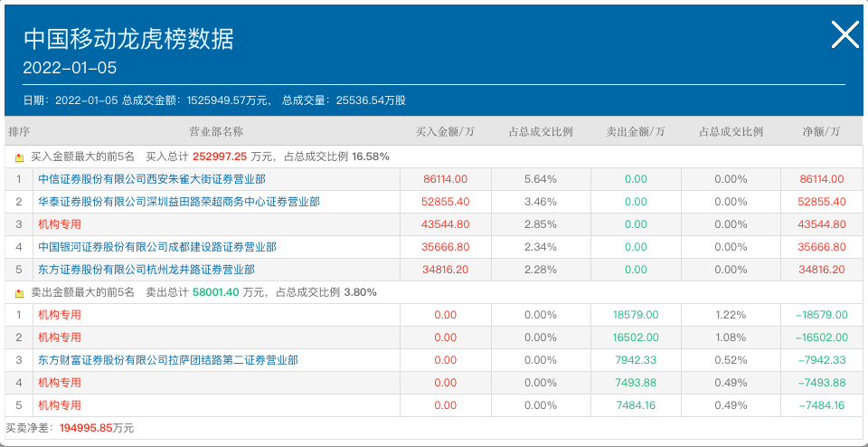Screen dimensions: 868x447
Task: Click sell total value 58001.40
Action: click(216, 292)
